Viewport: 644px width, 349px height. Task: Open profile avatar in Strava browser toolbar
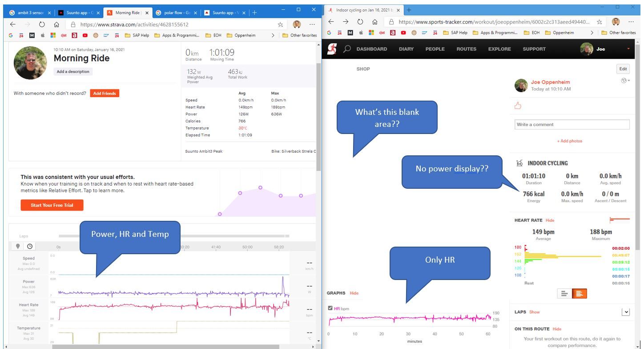[x=297, y=24]
